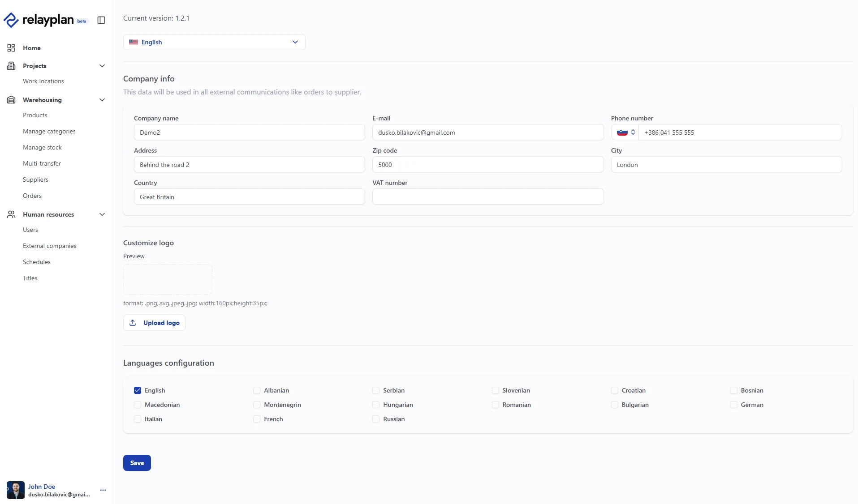Open External companies page
This screenshot has width=858, height=504.
(50, 246)
